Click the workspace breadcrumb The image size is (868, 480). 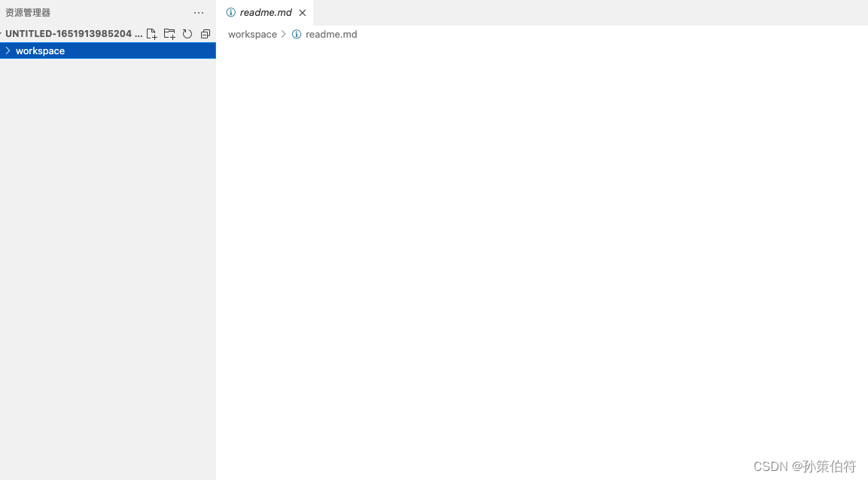pos(252,35)
